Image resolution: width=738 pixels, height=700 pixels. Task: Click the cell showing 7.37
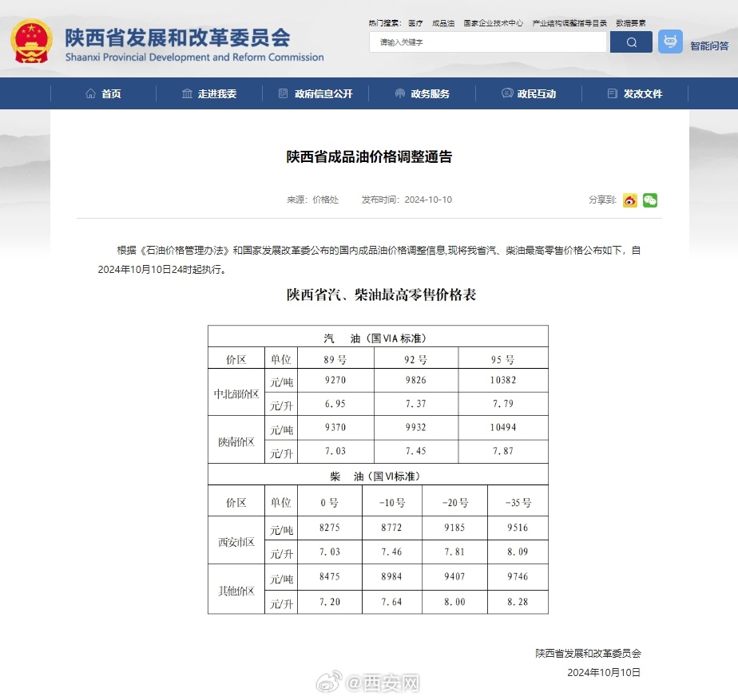point(416,404)
